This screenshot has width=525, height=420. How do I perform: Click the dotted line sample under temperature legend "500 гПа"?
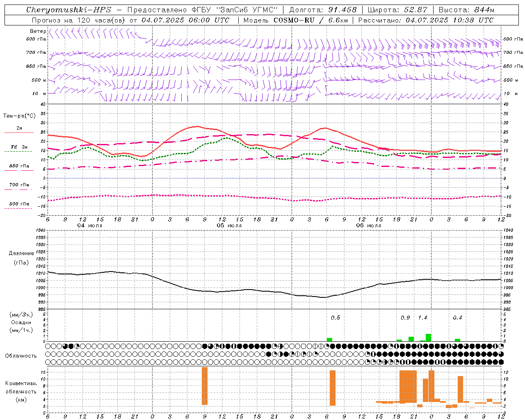pyautogui.click(x=18, y=209)
